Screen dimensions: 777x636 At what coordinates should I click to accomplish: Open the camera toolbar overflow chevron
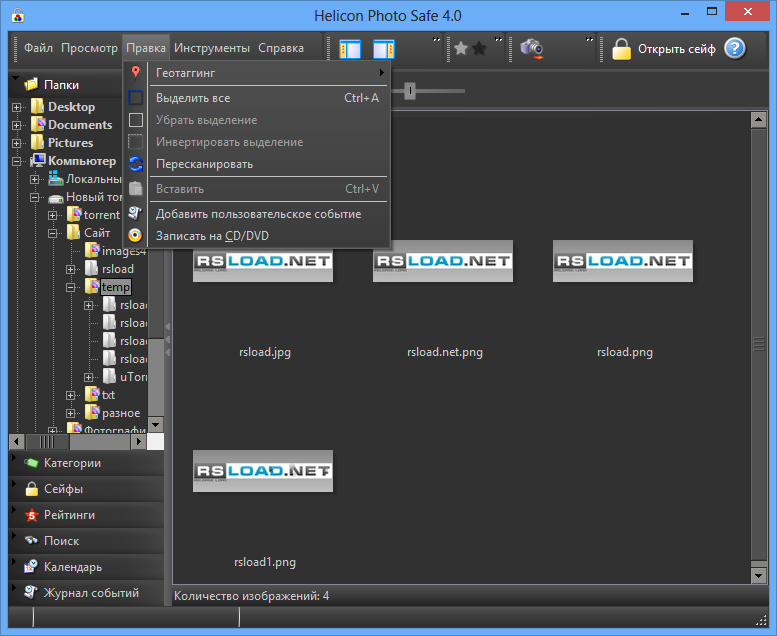(x=589, y=40)
